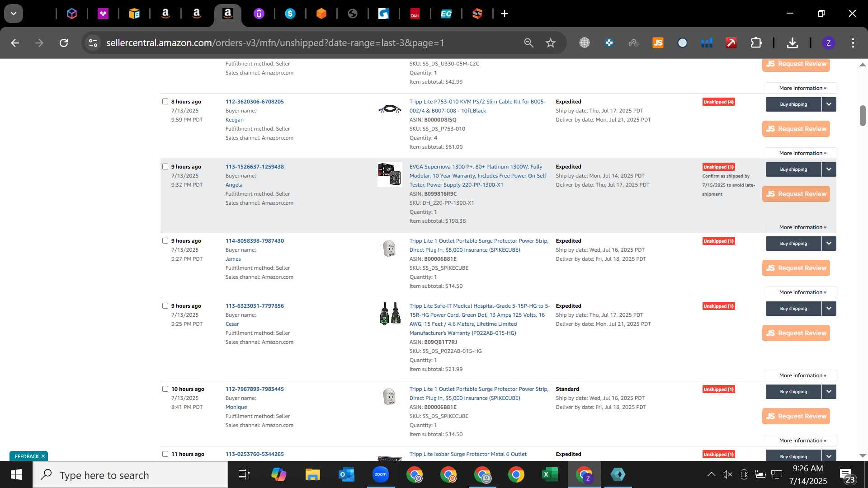Open the notification center with 23 badge
The height and width of the screenshot is (488, 868).
(x=847, y=475)
